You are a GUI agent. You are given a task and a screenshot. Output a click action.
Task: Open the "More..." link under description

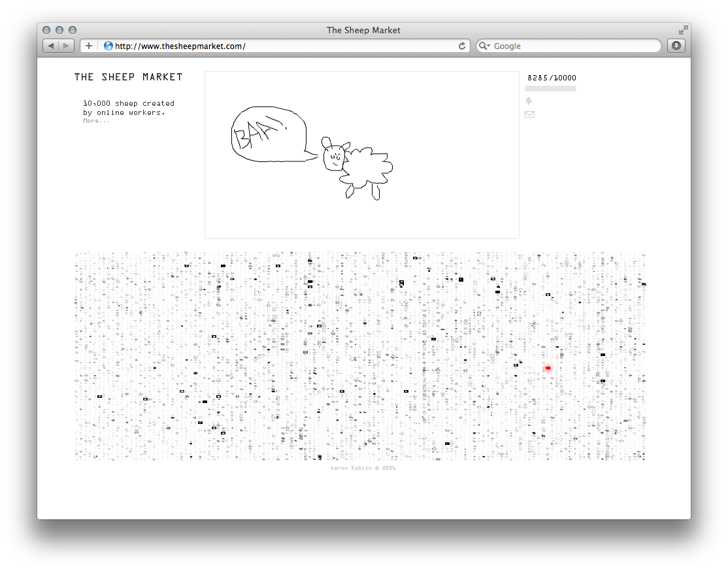pyautogui.click(x=97, y=121)
